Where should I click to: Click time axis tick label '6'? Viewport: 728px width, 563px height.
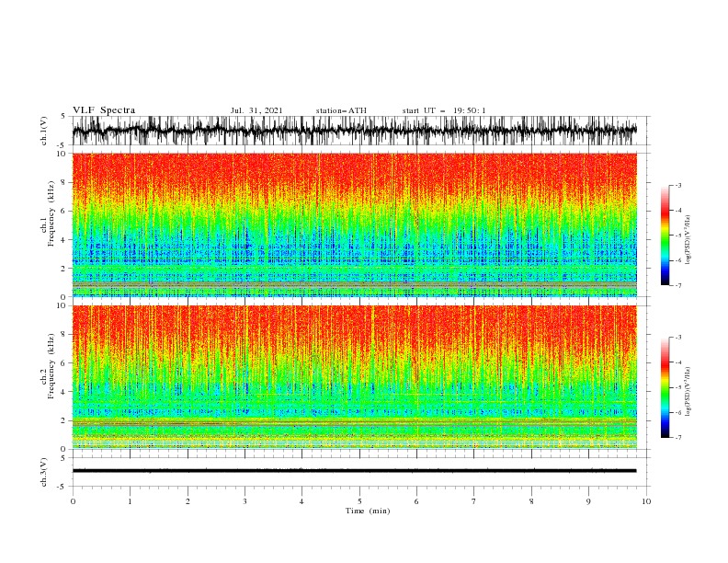point(416,501)
